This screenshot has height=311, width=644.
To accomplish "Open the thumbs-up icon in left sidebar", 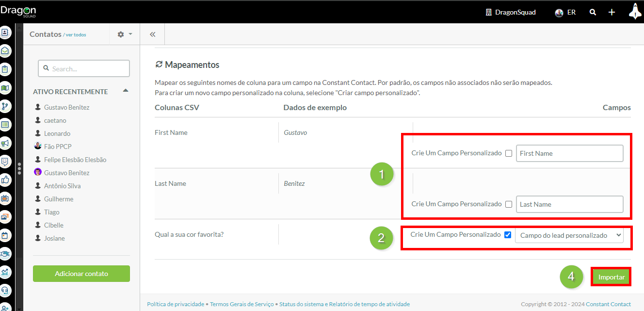I will [5, 180].
